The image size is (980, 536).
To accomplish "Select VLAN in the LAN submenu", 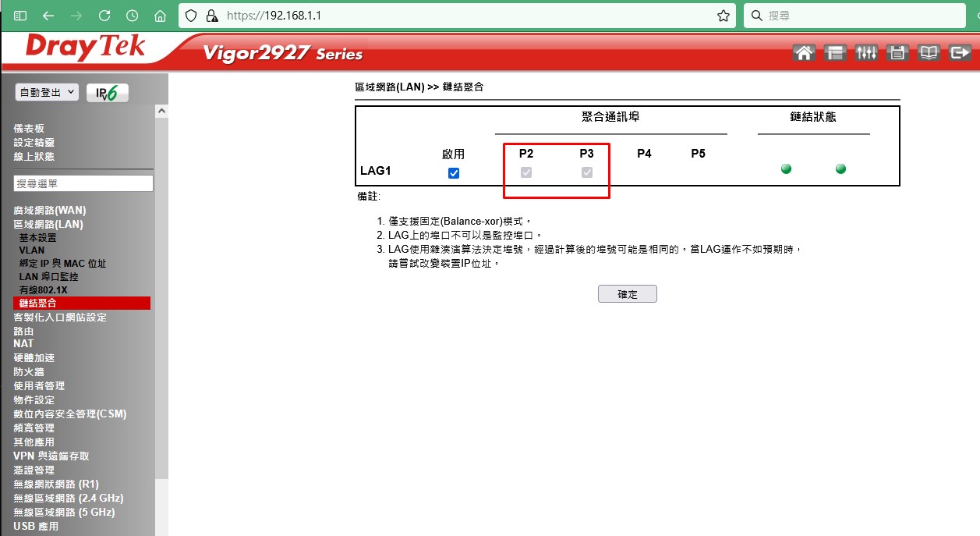I will point(32,250).
